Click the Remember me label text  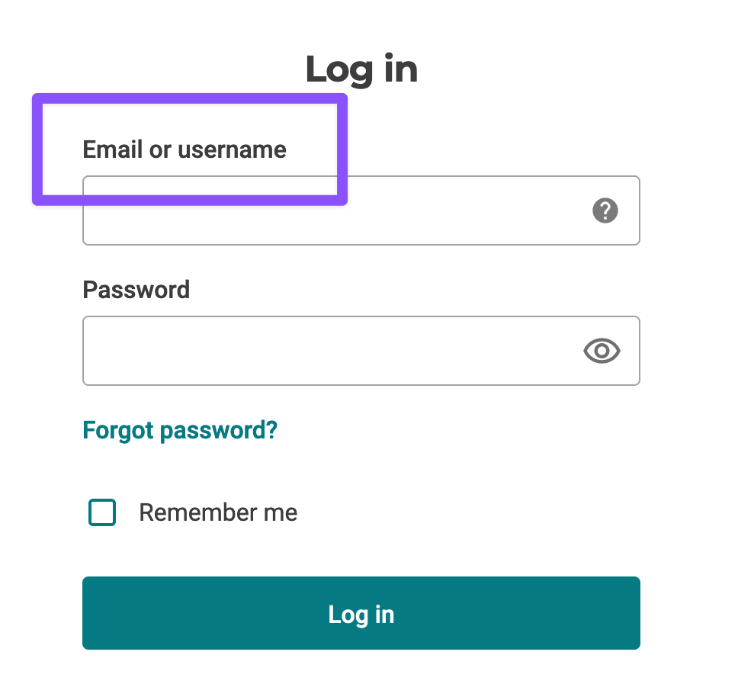(218, 512)
